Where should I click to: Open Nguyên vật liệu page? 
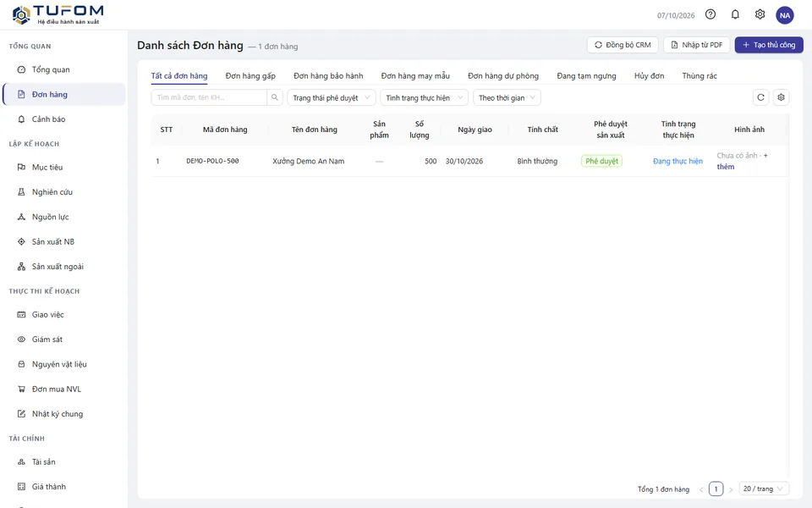click(x=64, y=364)
